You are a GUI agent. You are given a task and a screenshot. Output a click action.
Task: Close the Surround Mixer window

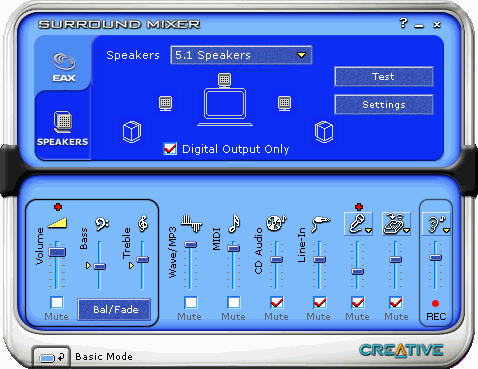pos(437,25)
